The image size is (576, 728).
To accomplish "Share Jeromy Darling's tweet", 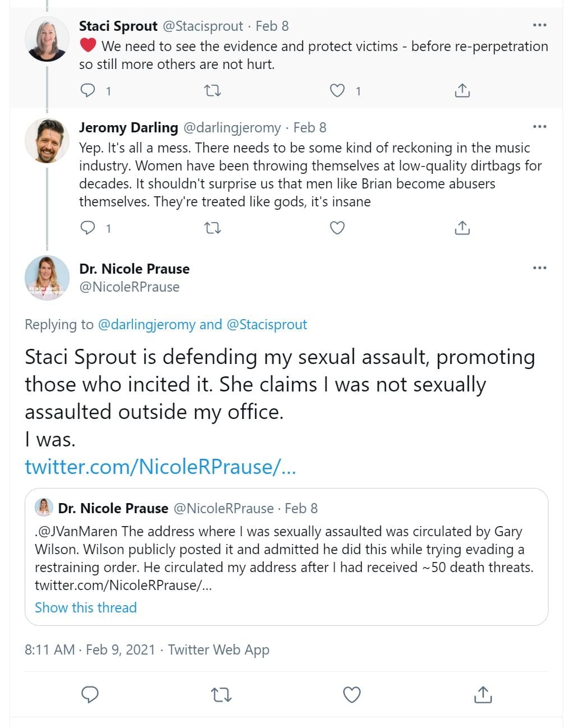I will (x=462, y=228).
